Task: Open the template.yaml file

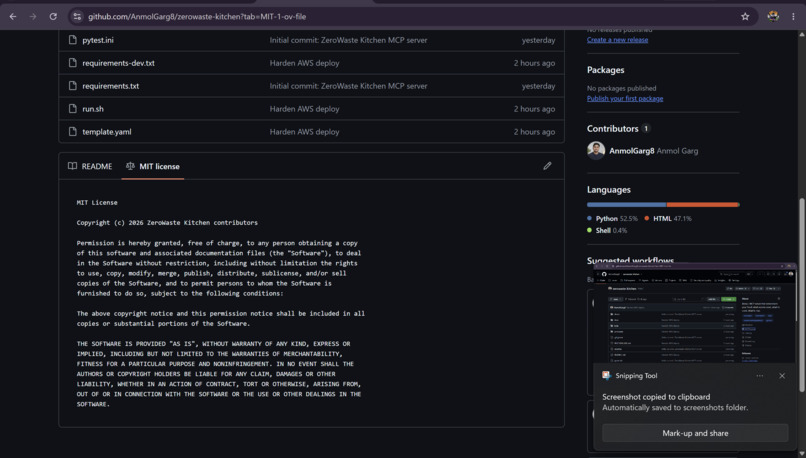Action: (x=106, y=132)
